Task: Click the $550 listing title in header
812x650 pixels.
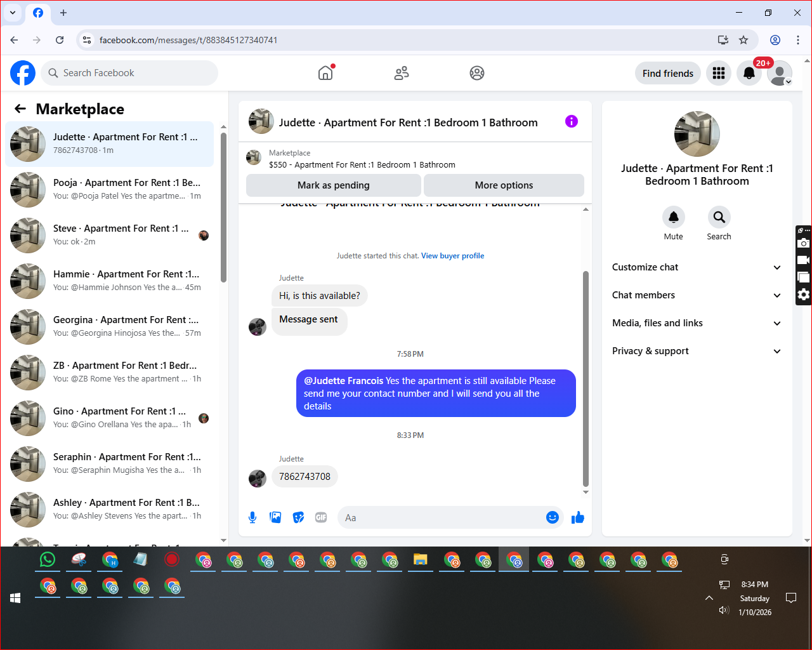Action: (x=362, y=164)
